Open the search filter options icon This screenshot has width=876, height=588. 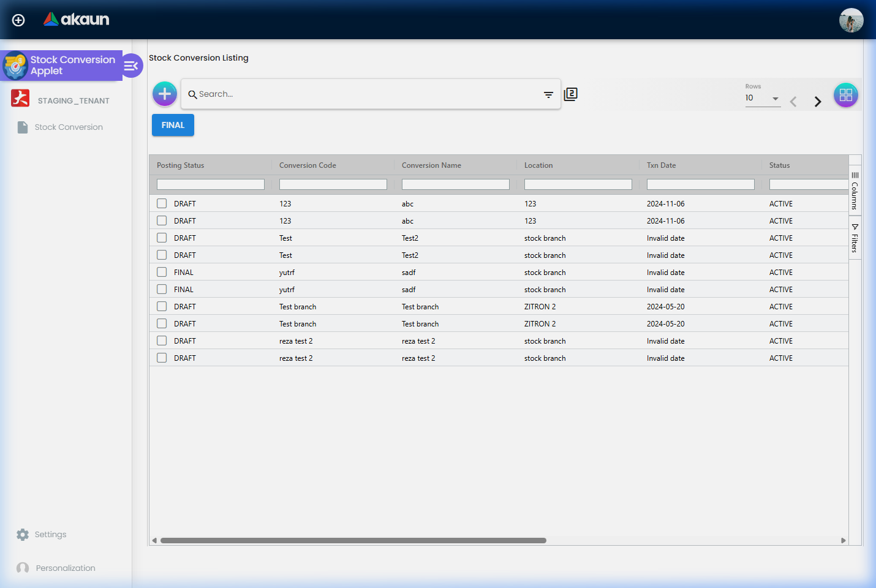[x=548, y=94]
